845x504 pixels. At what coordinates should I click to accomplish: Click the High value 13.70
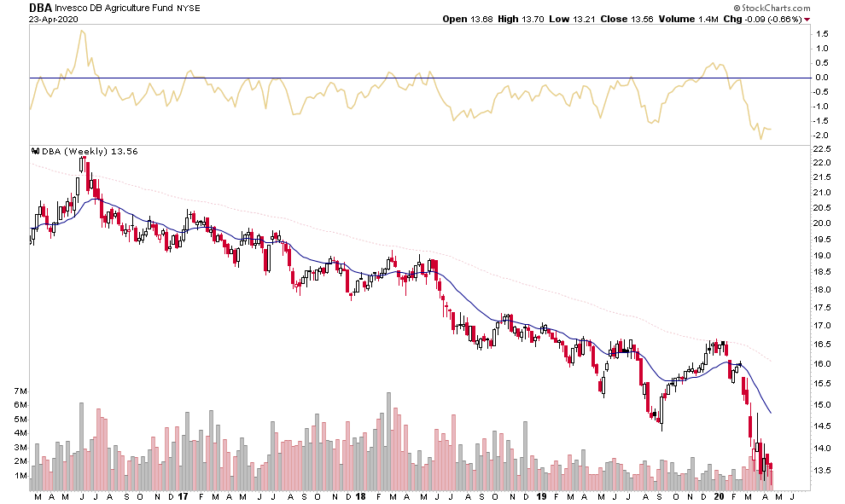click(x=533, y=19)
